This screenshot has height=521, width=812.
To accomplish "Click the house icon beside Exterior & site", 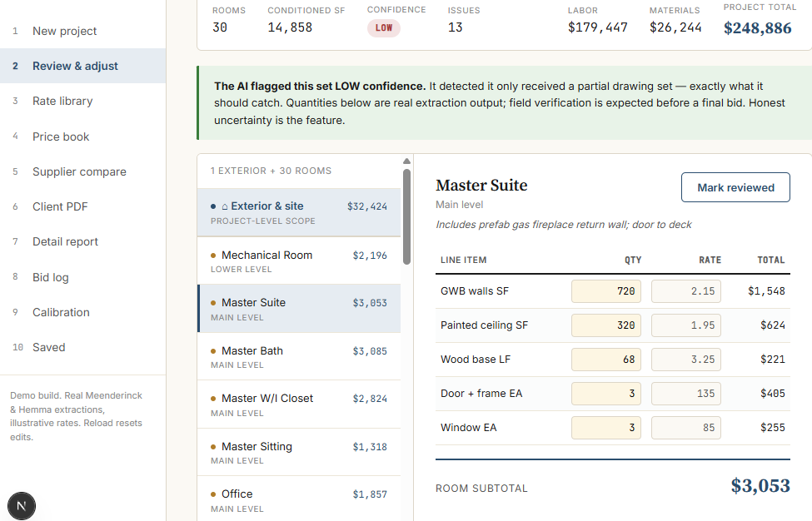I will tap(225, 206).
